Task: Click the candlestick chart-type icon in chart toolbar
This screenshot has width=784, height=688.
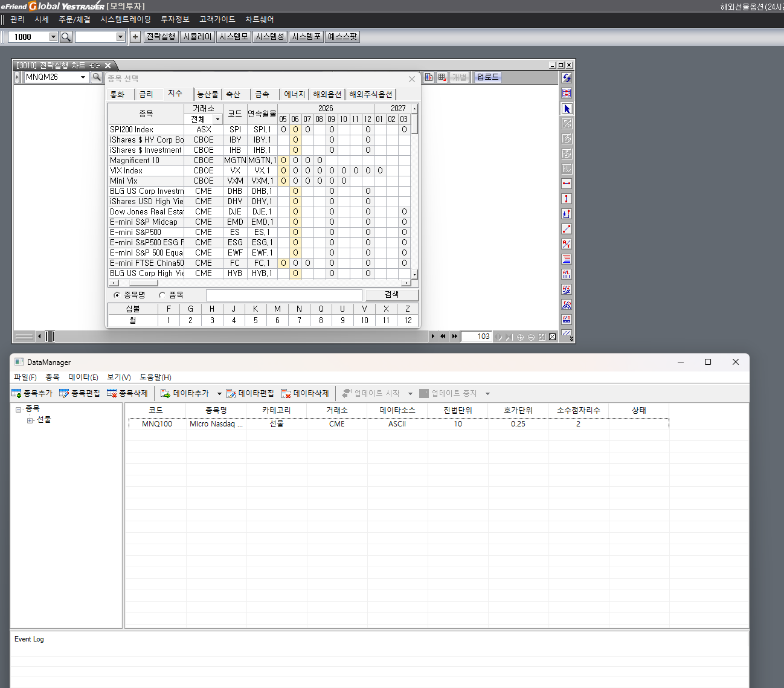Action: click(429, 77)
